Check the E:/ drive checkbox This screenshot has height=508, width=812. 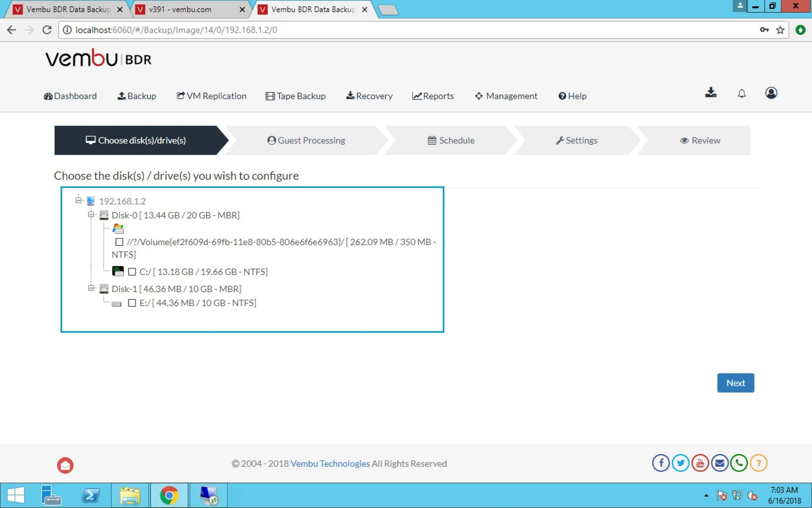coord(132,303)
